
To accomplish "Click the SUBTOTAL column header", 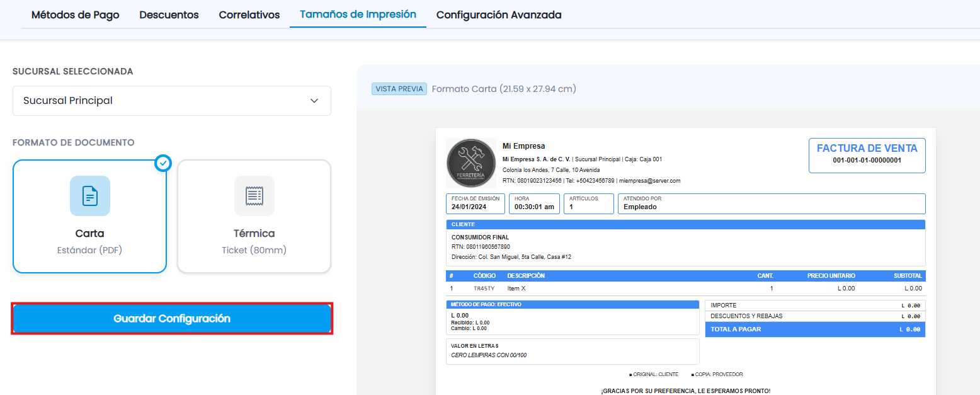I will [x=908, y=276].
